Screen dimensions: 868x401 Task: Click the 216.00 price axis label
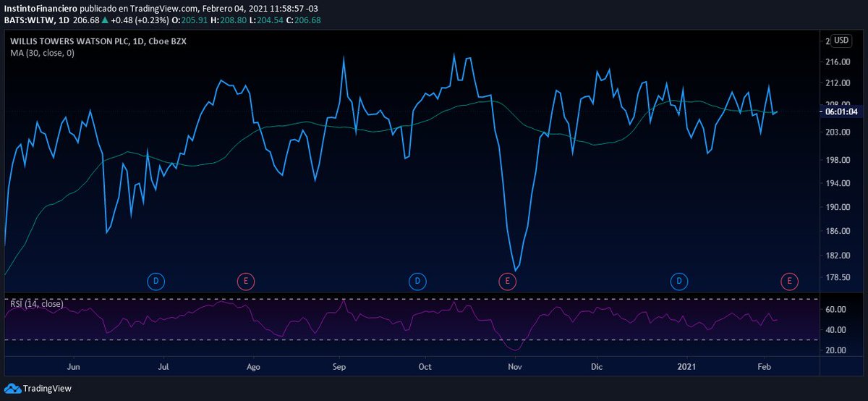coord(837,62)
